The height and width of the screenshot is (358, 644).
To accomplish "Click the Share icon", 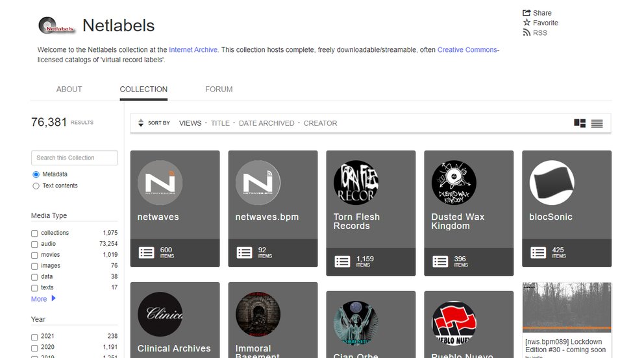I will 526,13.
